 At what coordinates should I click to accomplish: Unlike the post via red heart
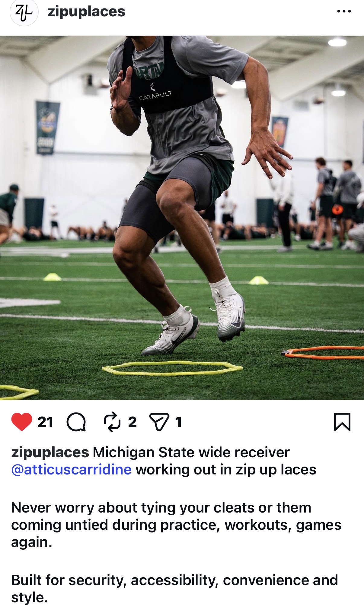(22, 422)
